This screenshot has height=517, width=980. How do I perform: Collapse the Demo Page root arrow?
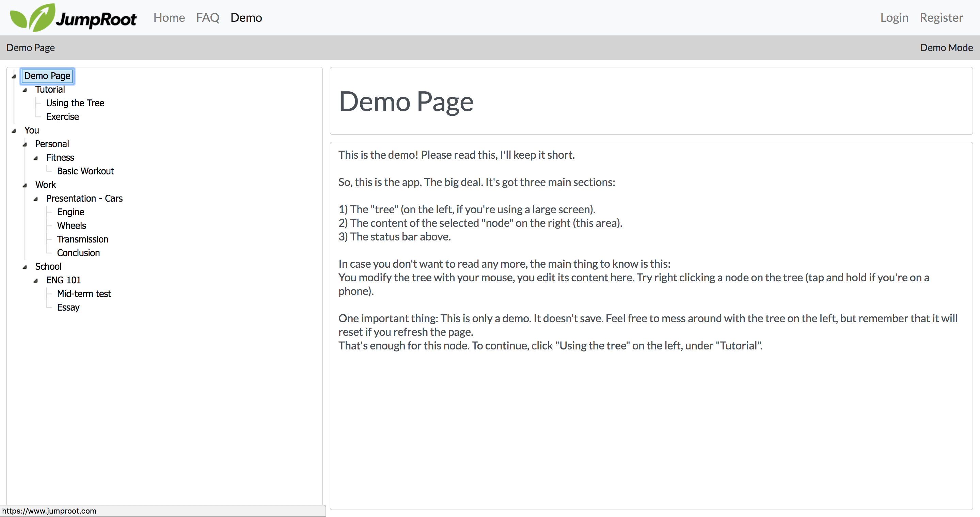[x=14, y=77]
